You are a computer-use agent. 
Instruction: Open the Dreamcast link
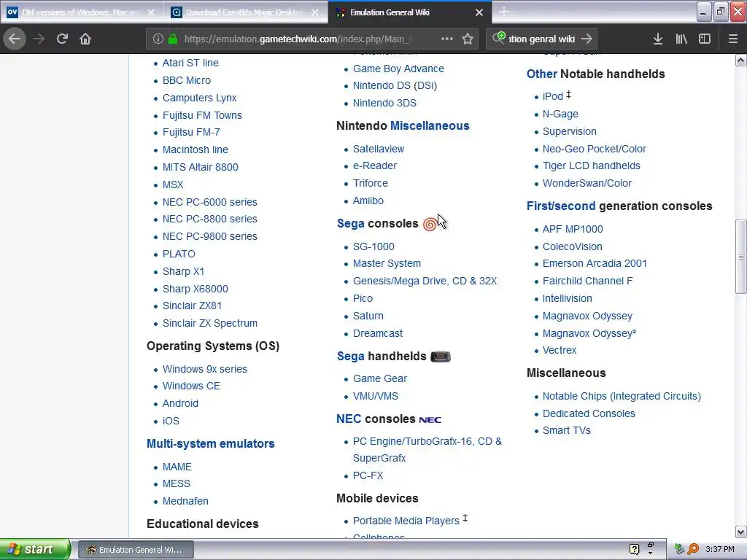pos(378,333)
